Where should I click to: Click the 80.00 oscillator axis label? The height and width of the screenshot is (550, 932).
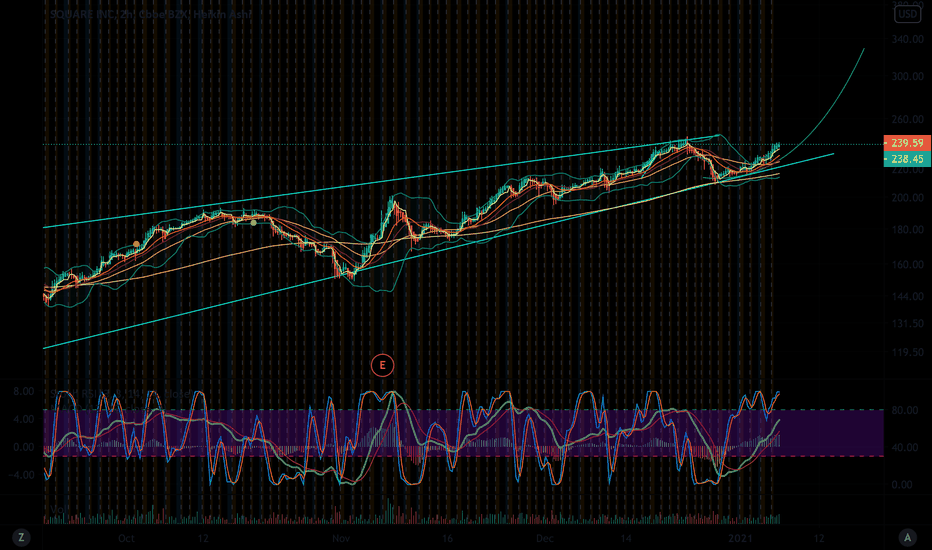[x=905, y=410]
